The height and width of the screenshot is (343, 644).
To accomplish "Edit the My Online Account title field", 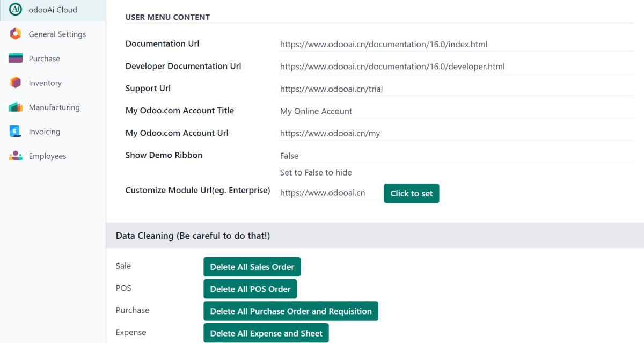I will (x=456, y=111).
